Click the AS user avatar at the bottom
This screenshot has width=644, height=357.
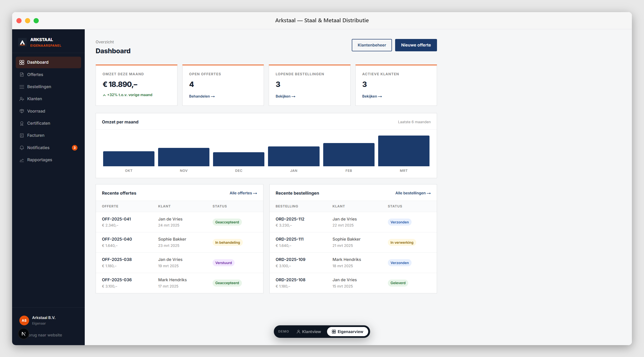coord(24,320)
